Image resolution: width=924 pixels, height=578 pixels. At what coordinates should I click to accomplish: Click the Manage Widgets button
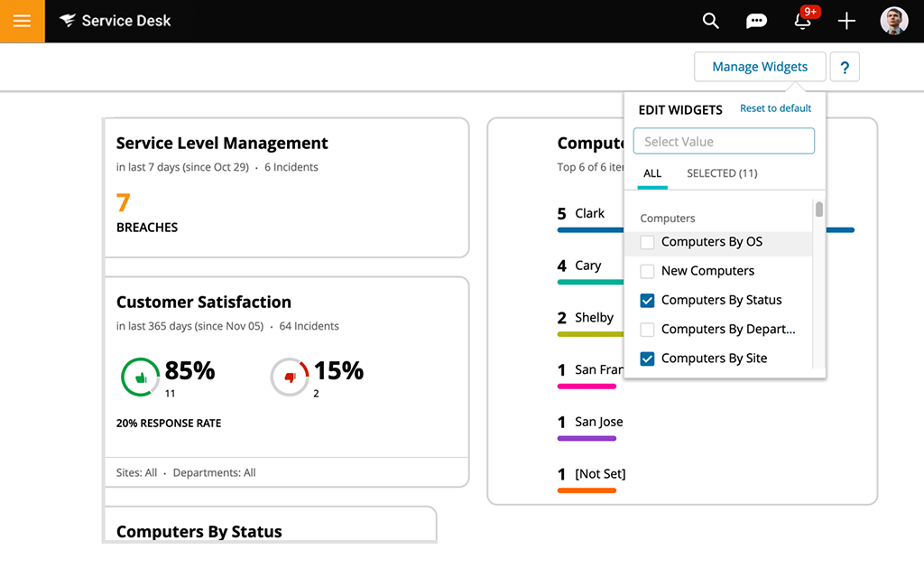click(760, 66)
